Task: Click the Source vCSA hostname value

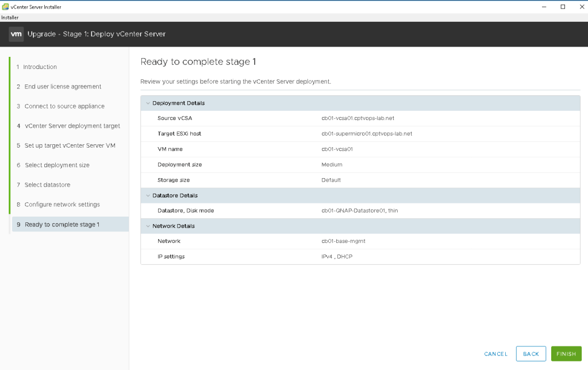Action: tap(358, 118)
